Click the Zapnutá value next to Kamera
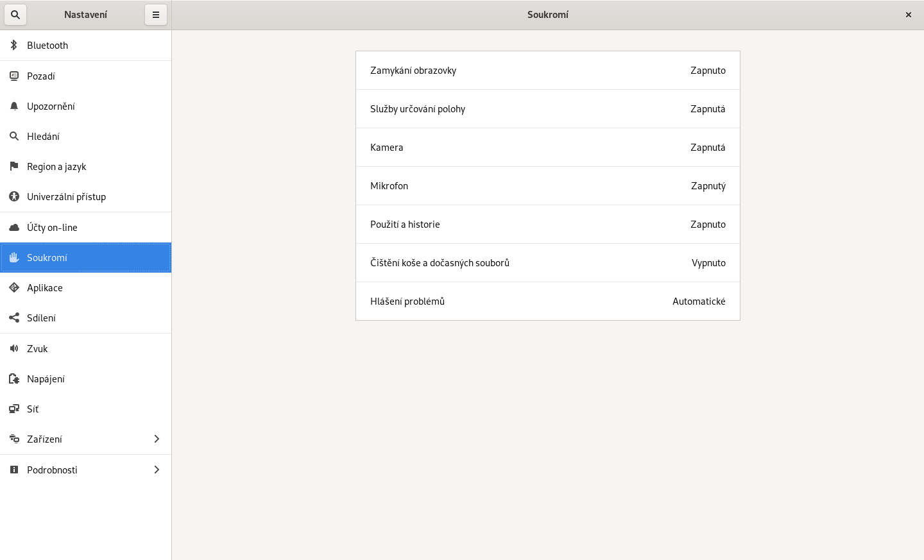The image size is (924, 560). [x=708, y=148]
